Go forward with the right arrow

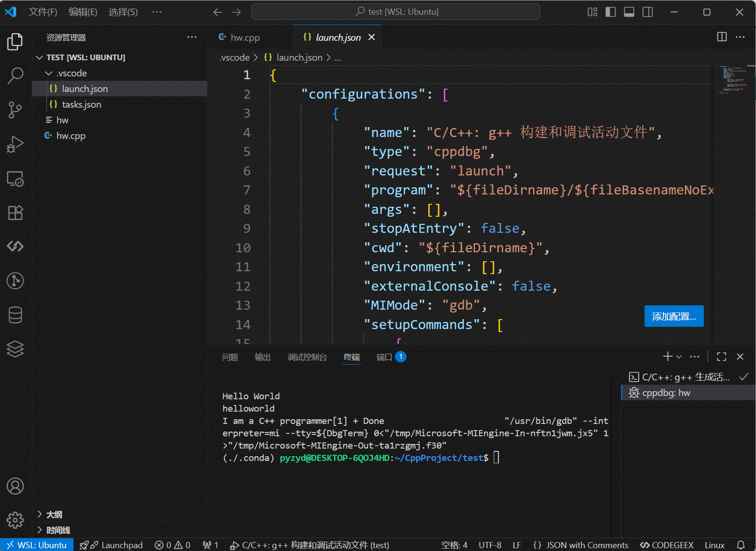(x=236, y=12)
